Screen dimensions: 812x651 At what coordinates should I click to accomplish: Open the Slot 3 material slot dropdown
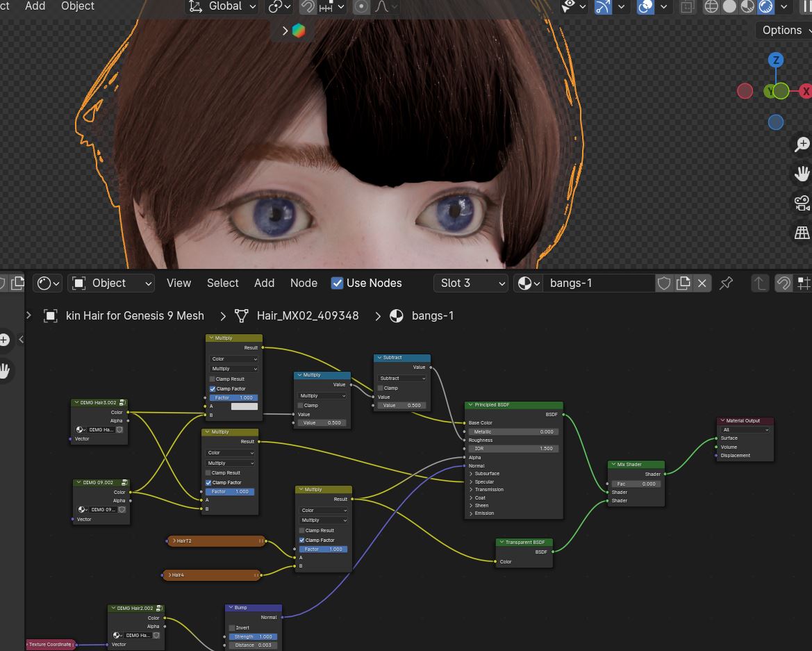click(471, 283)
